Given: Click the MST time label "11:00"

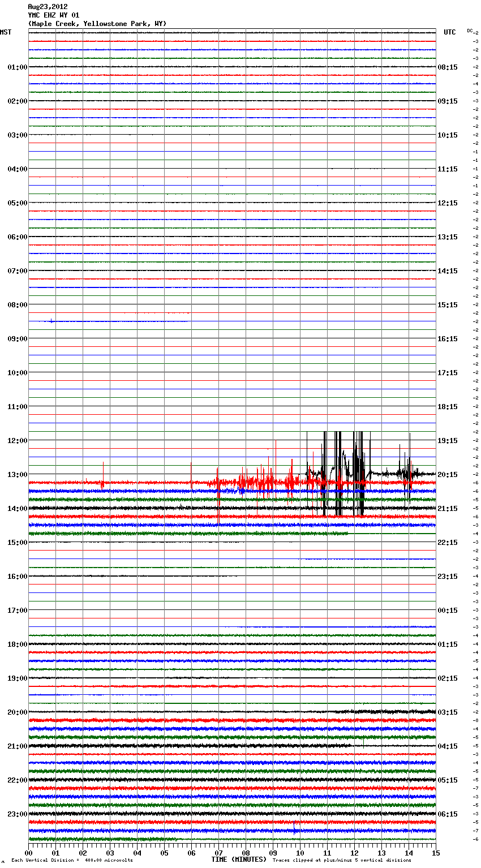Looking at the screenshot, I should pyautogui.click(x=17, y=407).
